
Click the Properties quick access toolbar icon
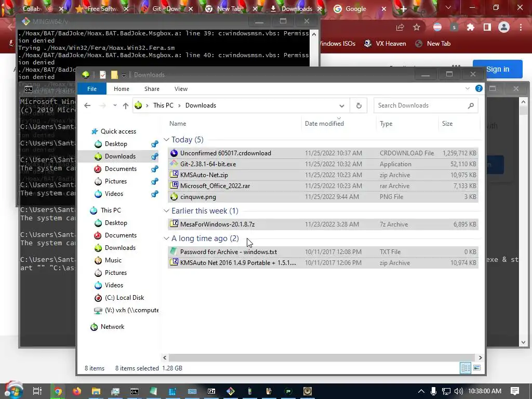click(102, 75)
